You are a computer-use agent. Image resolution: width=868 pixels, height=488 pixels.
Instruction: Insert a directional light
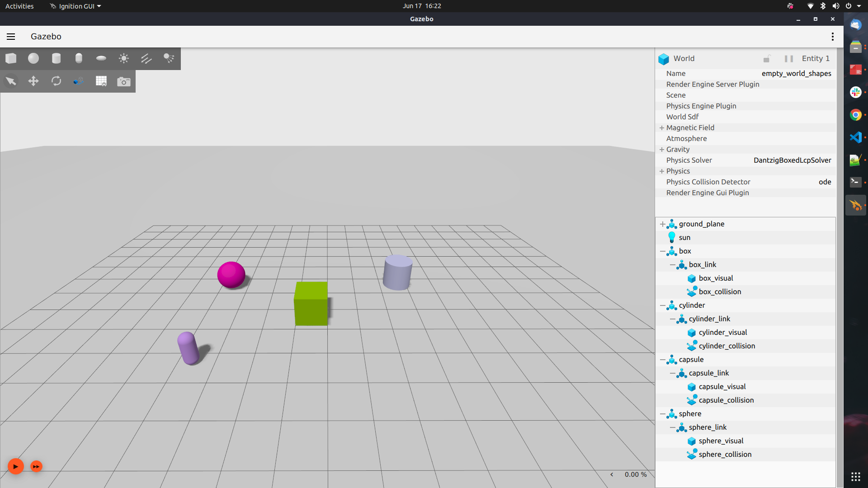pyautogui.click(x=146, y=58)
